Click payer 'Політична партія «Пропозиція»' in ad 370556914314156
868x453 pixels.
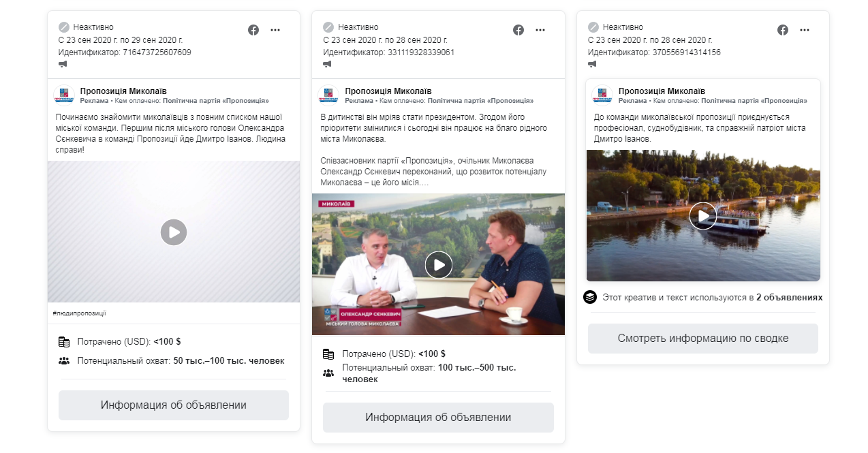pyautogui.click(x=754, y=101)
